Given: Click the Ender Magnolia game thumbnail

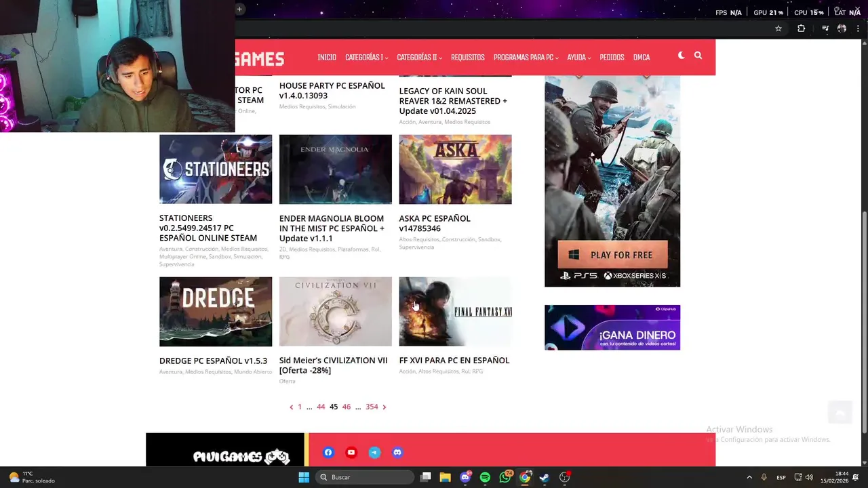Looking at the screenshot, I should coord(336,169).
